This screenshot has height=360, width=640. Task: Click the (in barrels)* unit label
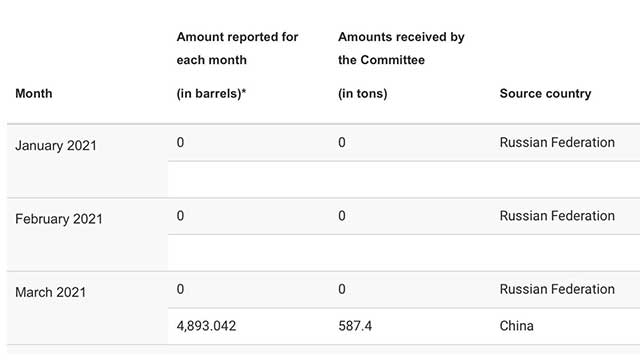[211, 93]
